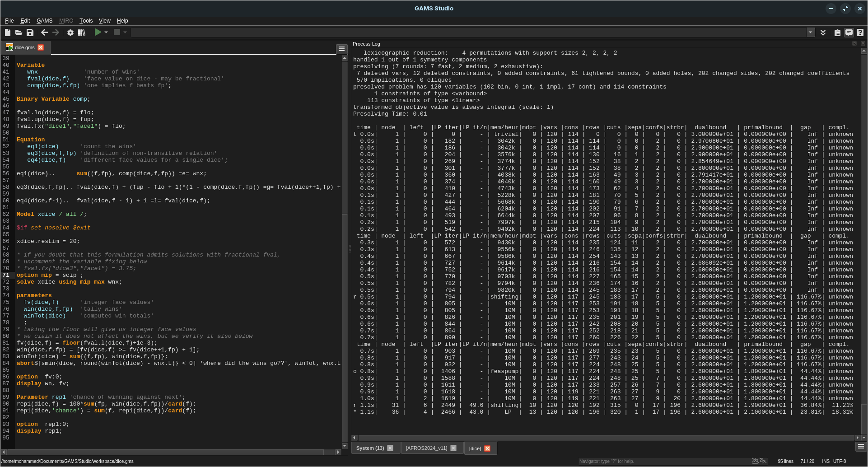This screenshot has width=868, height=467.
Task: Go back with the left arrow
Action: pos(44,33)
